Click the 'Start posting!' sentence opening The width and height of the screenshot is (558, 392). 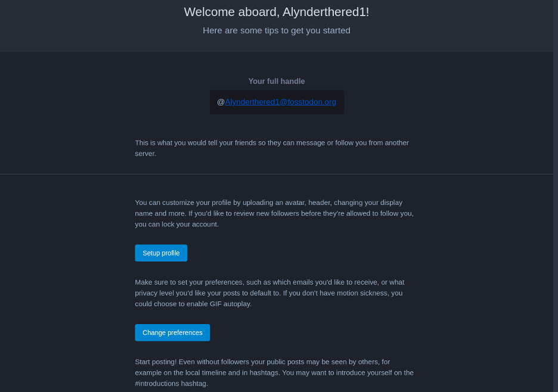(x=156, y=362)
